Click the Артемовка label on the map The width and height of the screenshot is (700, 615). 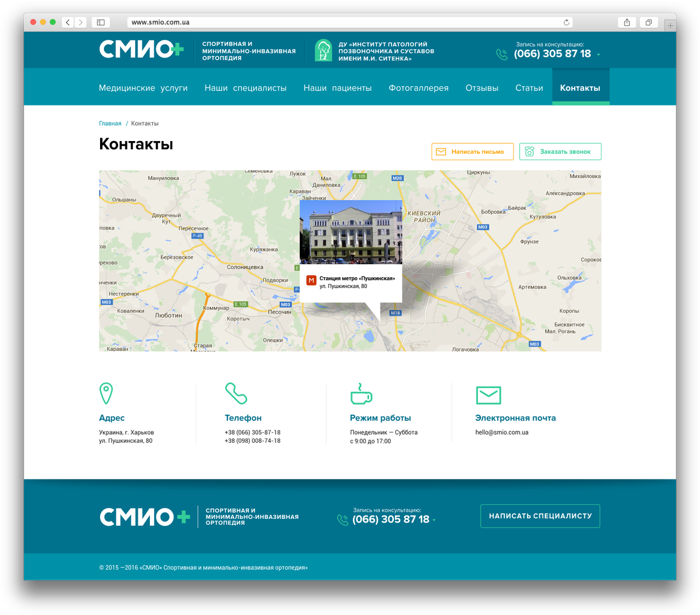[x=532, y=287]
